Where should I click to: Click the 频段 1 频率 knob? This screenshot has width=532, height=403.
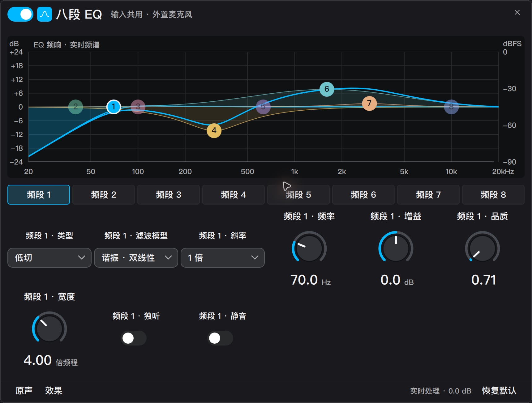309,248
